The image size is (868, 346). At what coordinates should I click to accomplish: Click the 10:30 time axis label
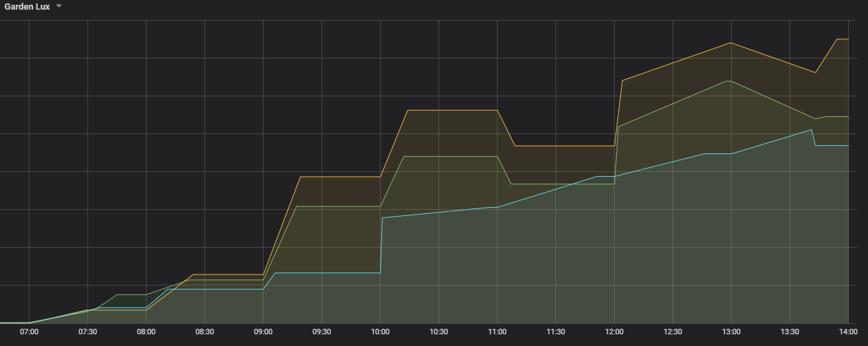coord(438,332)
